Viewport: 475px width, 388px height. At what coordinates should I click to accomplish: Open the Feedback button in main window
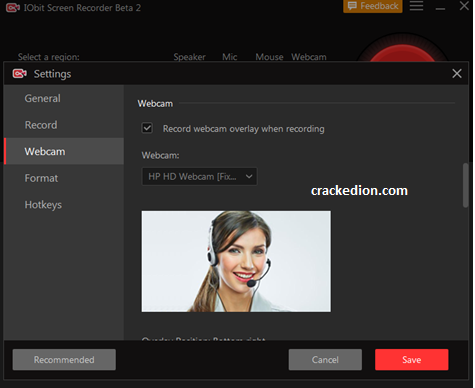(x=373, y=6)
